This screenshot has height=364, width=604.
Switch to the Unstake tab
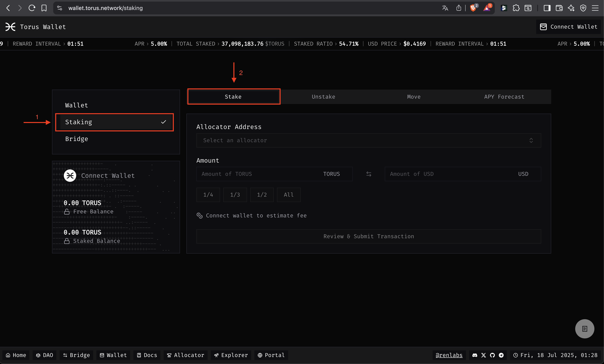[x=323, y=97]
